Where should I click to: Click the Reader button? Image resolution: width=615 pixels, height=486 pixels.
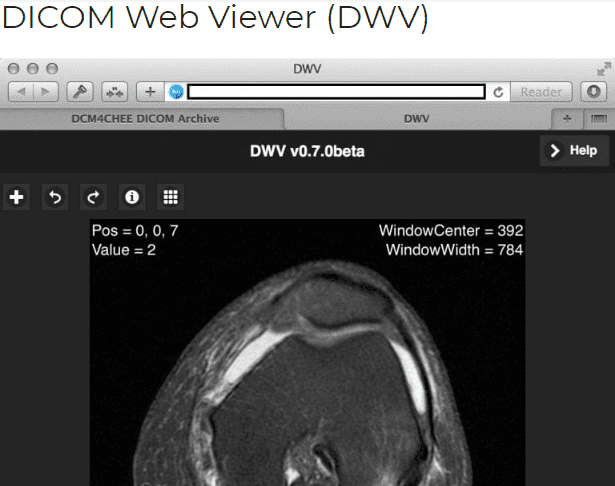541,92
